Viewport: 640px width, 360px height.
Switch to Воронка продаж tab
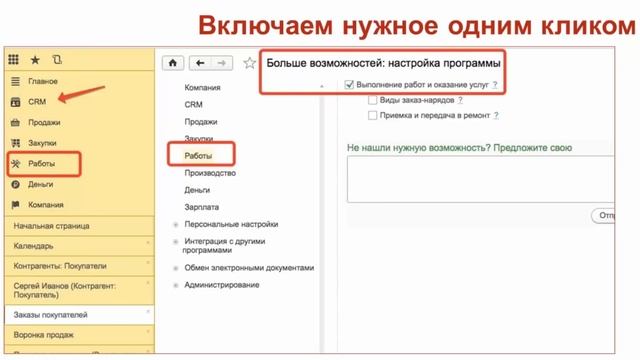pyautogui.click(x=79, y=335)
